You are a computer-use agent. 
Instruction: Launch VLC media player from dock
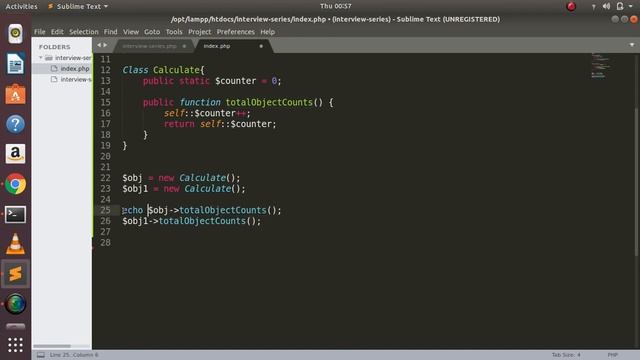pos(16,244)
